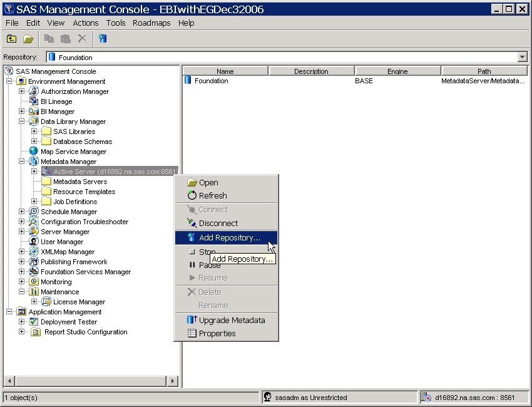Click the Upgrade Metadata context menu icon
Screen dimensions: 532x407
(192, 320)
